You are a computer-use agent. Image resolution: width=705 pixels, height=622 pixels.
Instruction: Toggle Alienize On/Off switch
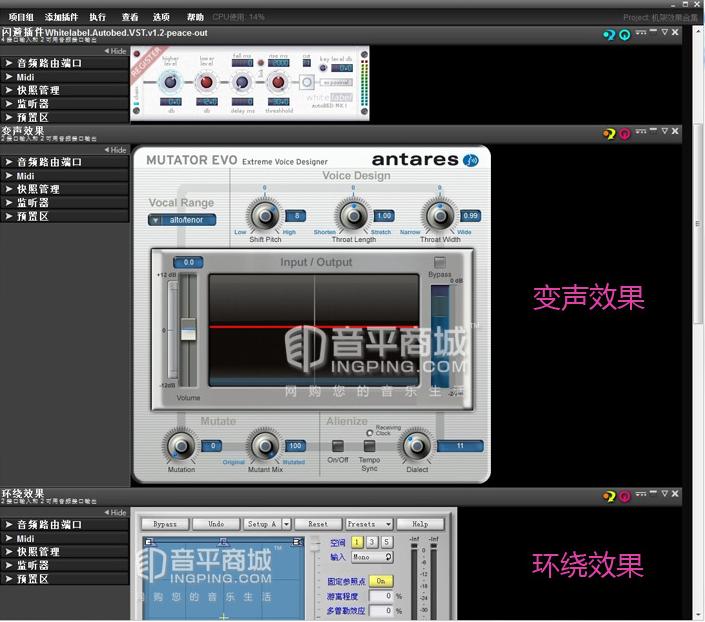click(338, 446)
